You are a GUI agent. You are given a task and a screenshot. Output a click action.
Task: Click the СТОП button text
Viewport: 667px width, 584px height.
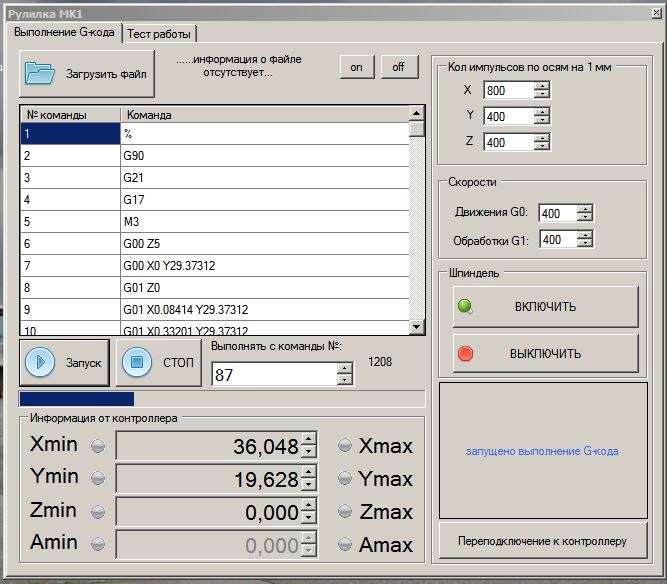pos(178,362)
